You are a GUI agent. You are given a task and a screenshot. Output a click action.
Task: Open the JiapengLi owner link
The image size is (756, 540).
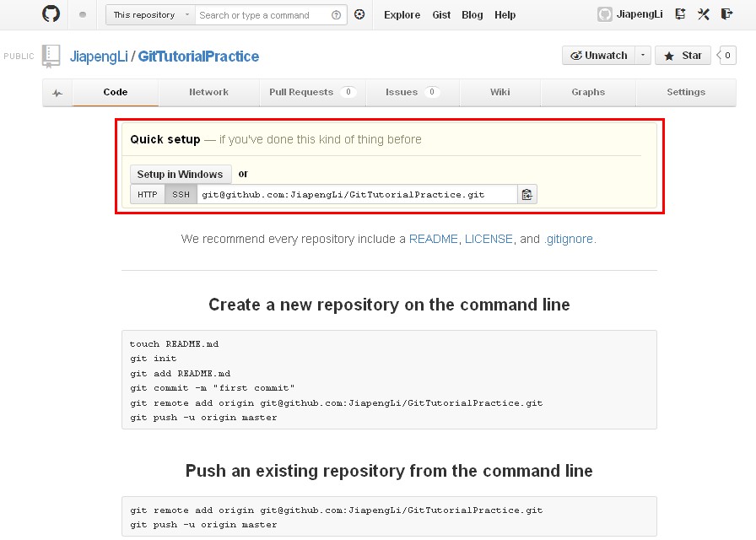pyautogui.click(x=99, y=57)
